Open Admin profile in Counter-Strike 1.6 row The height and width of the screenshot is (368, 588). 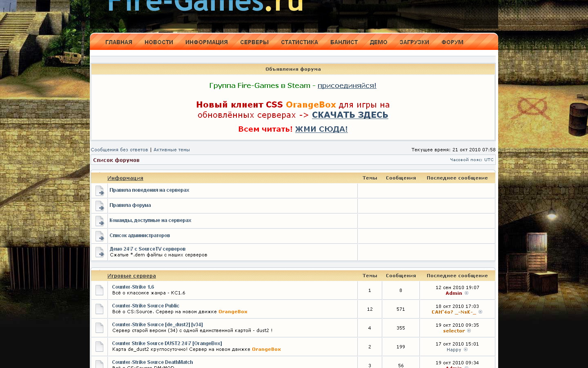[x=454, y=293]
